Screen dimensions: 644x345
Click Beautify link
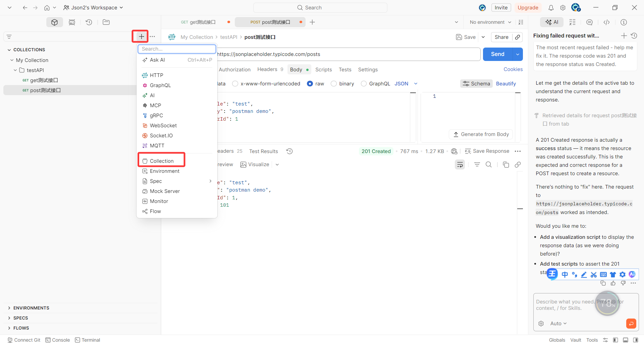click(506, 84)
